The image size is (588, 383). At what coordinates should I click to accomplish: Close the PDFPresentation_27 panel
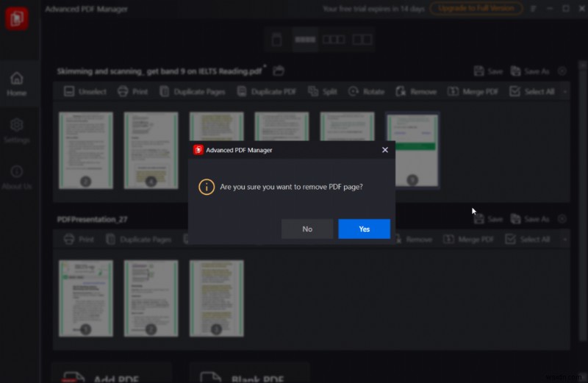coord(562,218)
